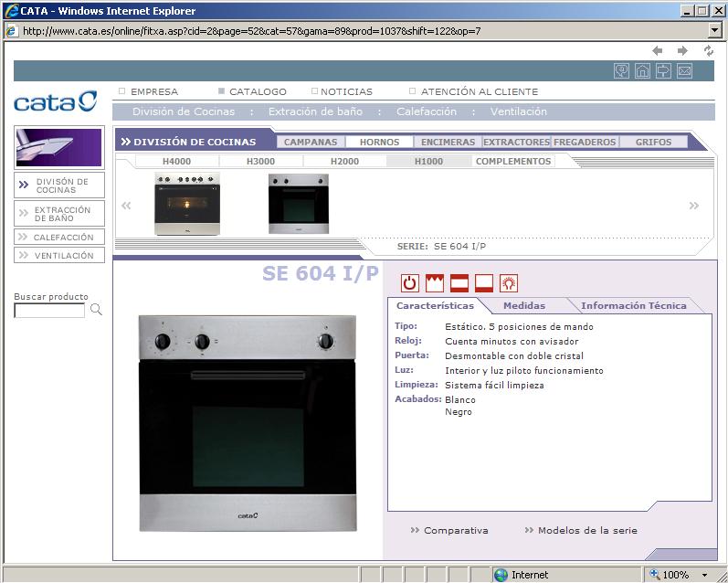Go back using the left arrow icon
This screenshot has height=583, width=728.
pos(657,51)
